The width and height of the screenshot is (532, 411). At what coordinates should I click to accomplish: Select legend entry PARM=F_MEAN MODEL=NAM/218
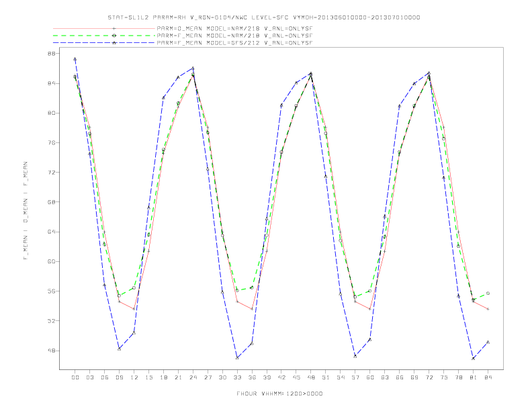[234, 36]
